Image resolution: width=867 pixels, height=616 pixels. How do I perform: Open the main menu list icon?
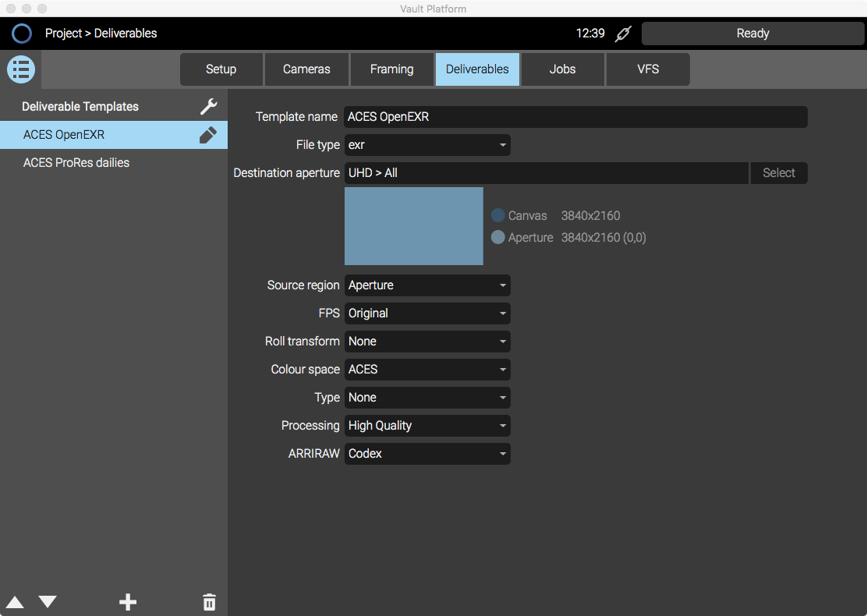click(x=21, y=69)
